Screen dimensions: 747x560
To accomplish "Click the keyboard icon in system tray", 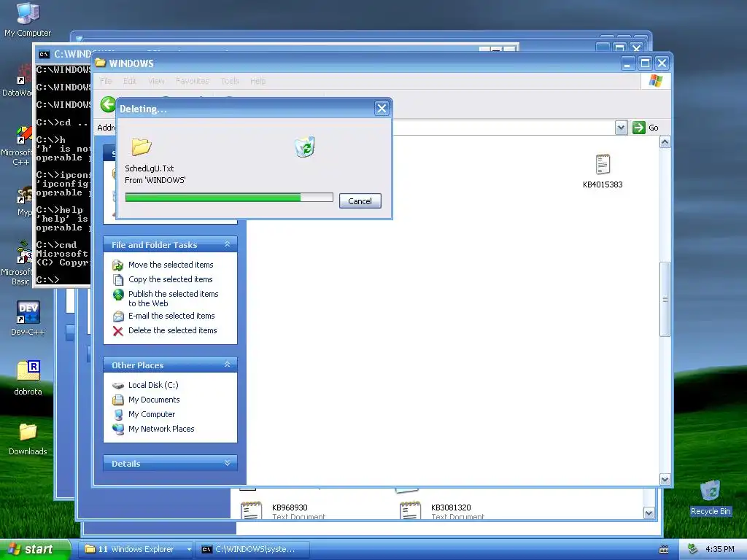I will click(664, 550).
